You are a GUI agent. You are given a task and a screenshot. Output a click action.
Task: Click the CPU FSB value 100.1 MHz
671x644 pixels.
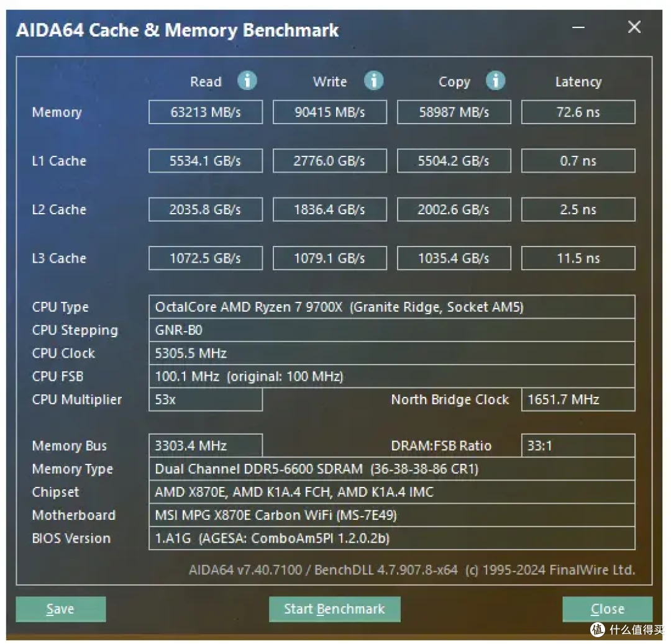[x=392, y=376]
